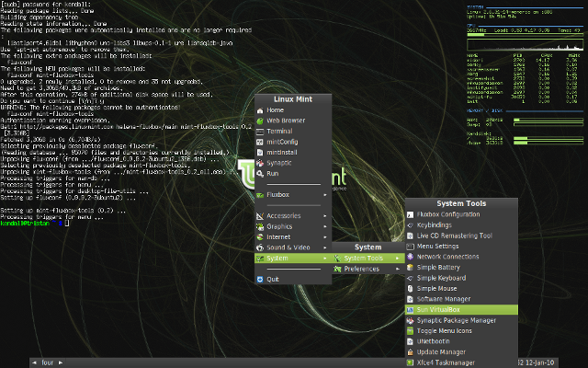Open the Home menu entry

pyautogui.click(x=293, y=110)
